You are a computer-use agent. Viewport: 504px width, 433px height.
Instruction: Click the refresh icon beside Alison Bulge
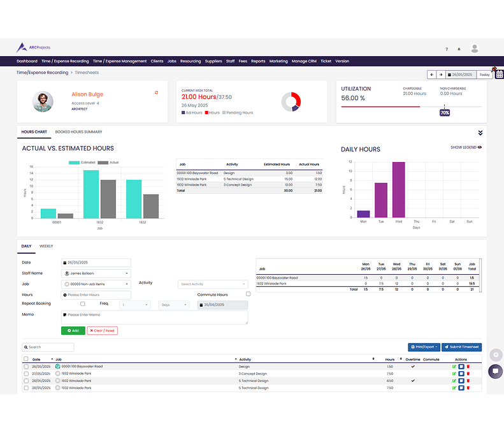(x=156, y=92)
